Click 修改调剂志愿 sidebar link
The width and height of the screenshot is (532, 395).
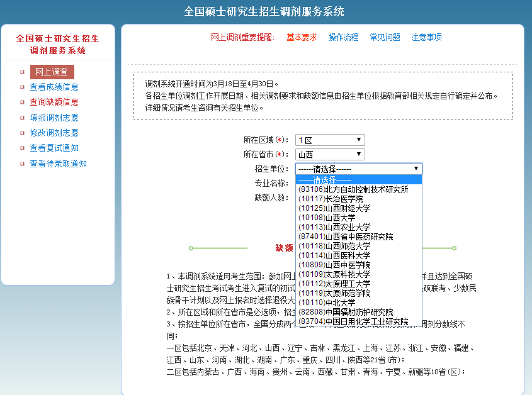[54, 133]
